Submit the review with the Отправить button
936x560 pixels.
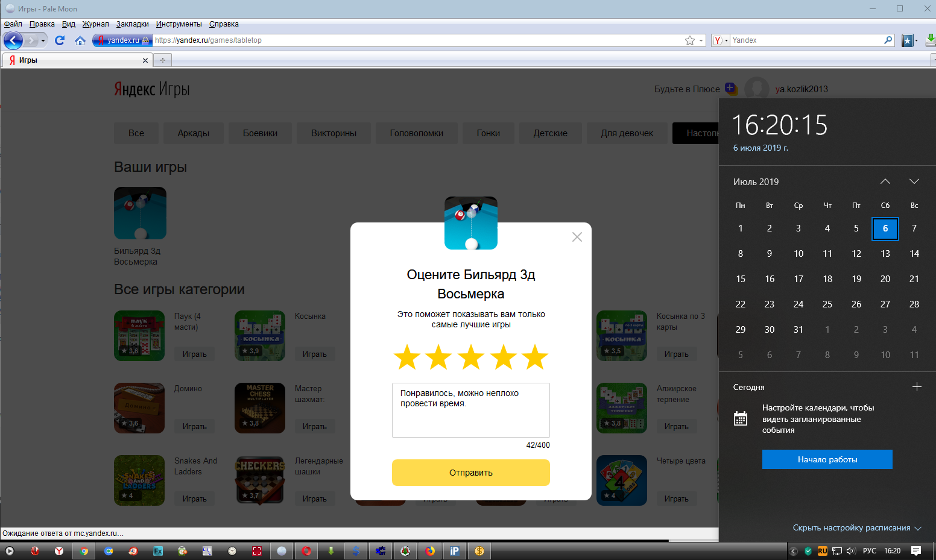pos(471,473)
